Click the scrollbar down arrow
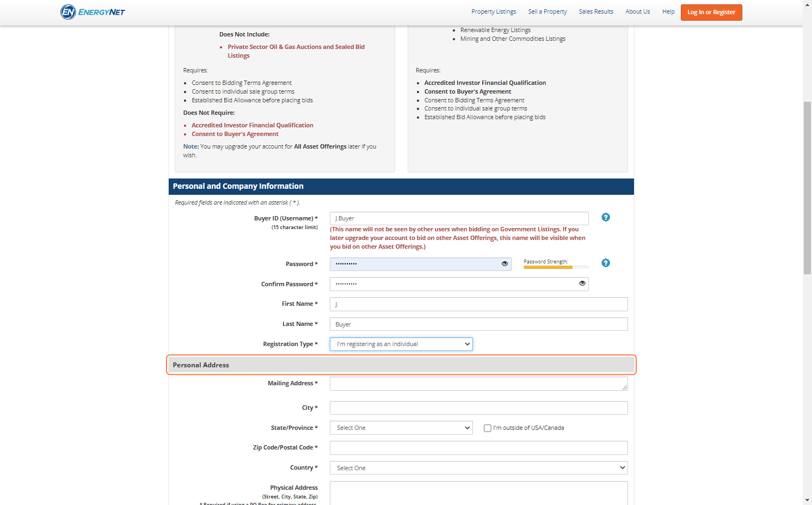 pos(808,500)
